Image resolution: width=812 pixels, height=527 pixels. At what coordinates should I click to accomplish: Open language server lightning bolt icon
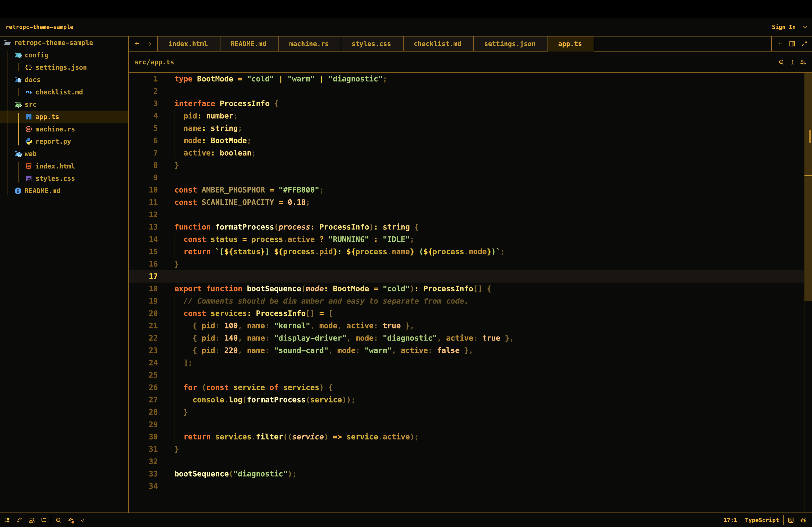click(71, 520)
